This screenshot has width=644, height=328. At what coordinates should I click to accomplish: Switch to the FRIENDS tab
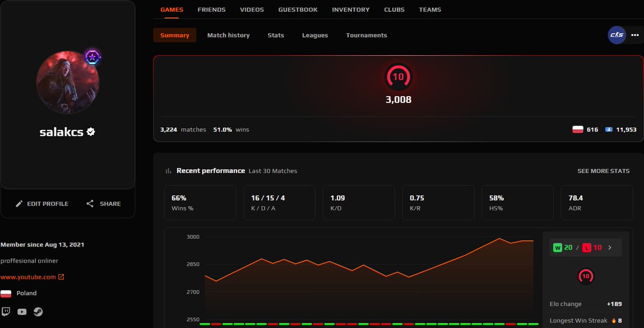pos(211,10)
